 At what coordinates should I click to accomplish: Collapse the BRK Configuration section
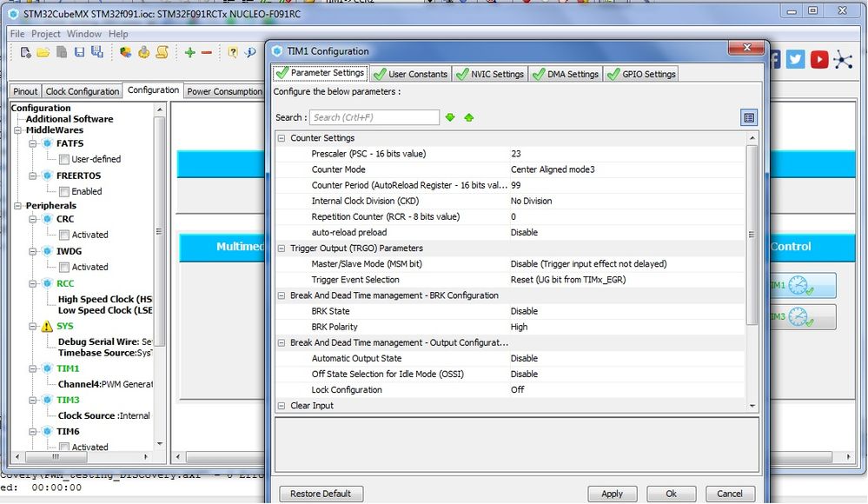click(282, 295)
